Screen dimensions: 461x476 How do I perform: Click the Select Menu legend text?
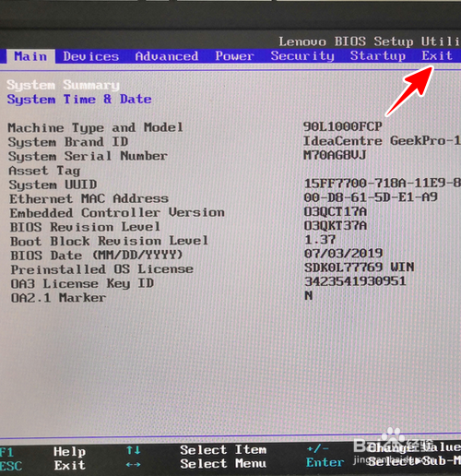point(223,463)
